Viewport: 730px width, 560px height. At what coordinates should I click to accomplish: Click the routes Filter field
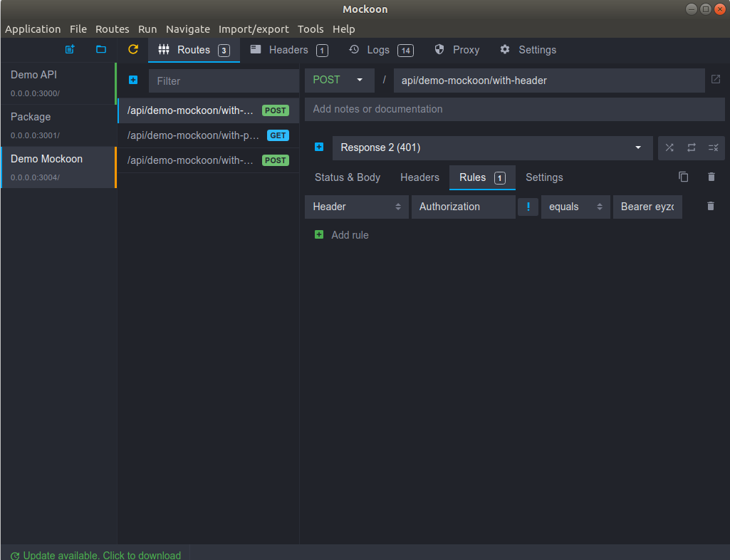[x=224, y=81]
